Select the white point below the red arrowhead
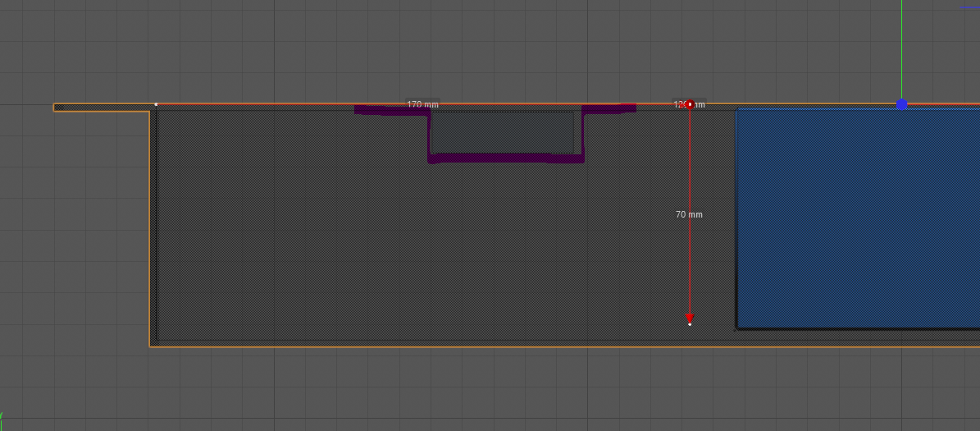 coord(690,325)
